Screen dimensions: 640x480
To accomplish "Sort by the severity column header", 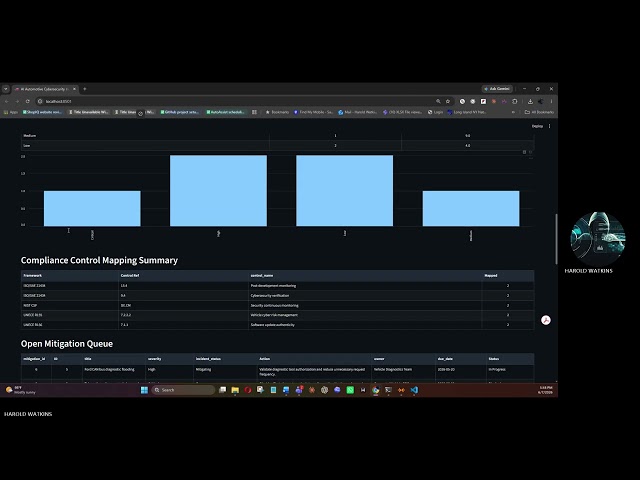I will 169,359.
